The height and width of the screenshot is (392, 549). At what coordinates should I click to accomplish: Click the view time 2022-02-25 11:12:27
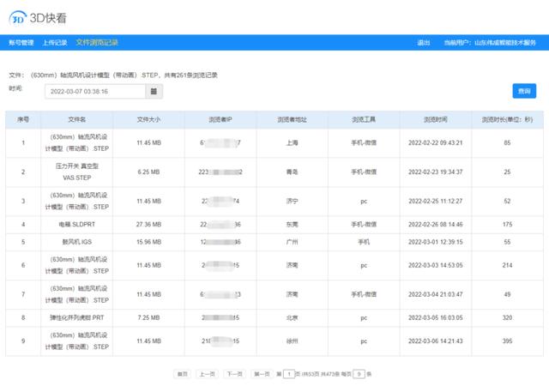pos(436,202)
